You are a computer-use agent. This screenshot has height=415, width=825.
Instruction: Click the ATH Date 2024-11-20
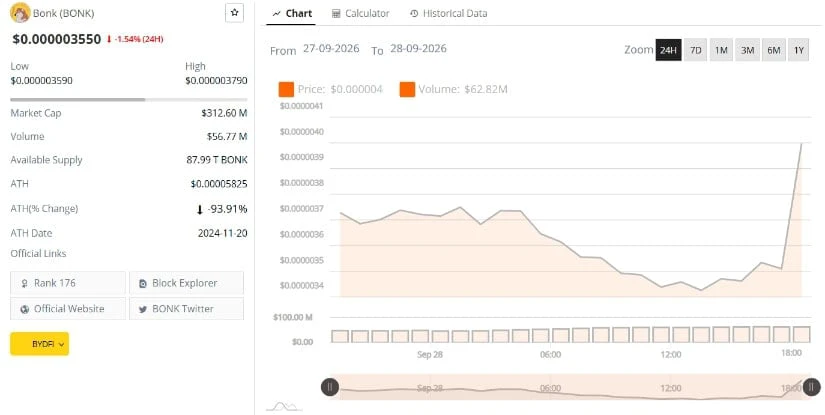coord(223,233)
